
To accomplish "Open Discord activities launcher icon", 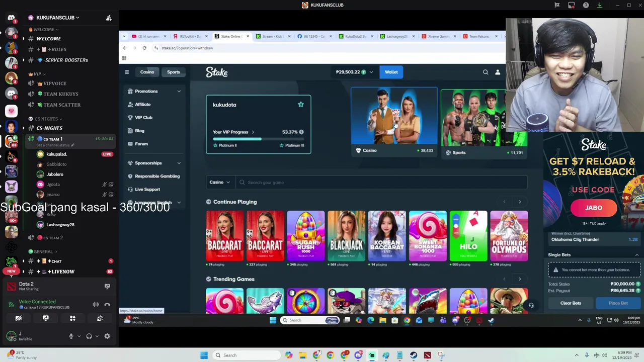I will pyautogui.click(x=72, y=318).
